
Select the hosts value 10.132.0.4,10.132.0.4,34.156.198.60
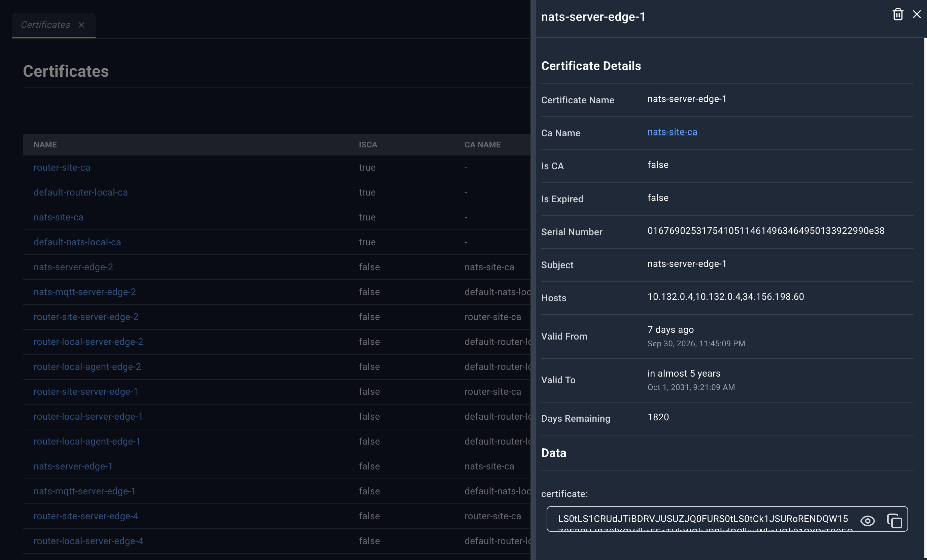pos(725,296)
